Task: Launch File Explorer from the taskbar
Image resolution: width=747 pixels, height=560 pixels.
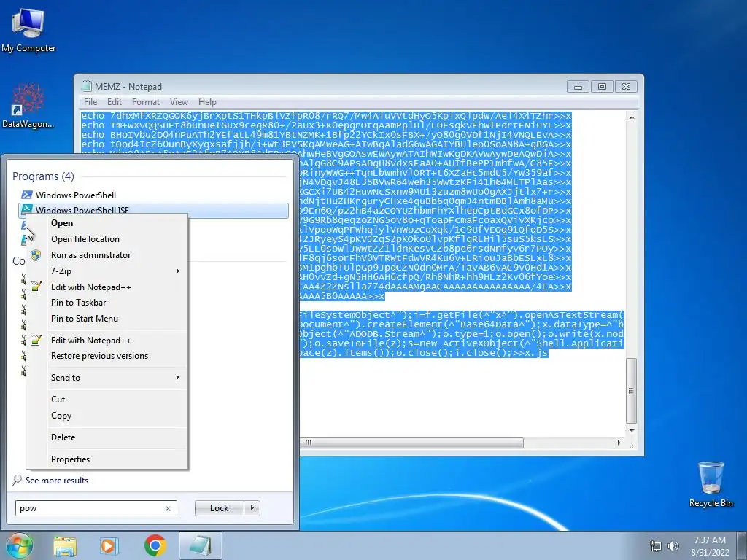Action: [x=65, y=545]
